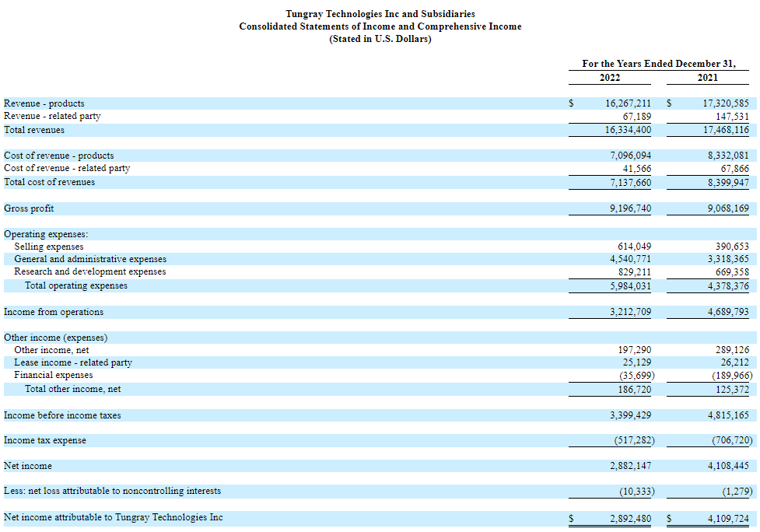Click the G&A expenses value 4,540,771
Image resolution: width=760 pixels, height=532 pixels.
click(x=631, y=259)
